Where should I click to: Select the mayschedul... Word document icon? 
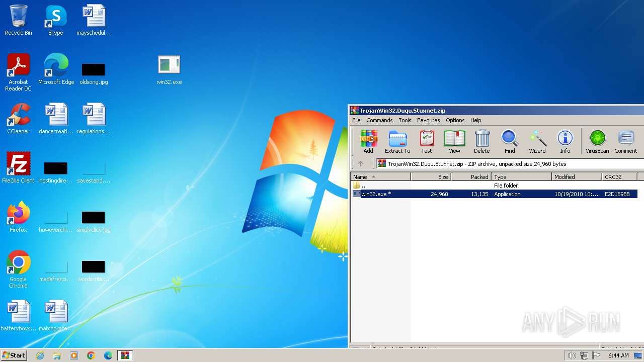point(94,20)
